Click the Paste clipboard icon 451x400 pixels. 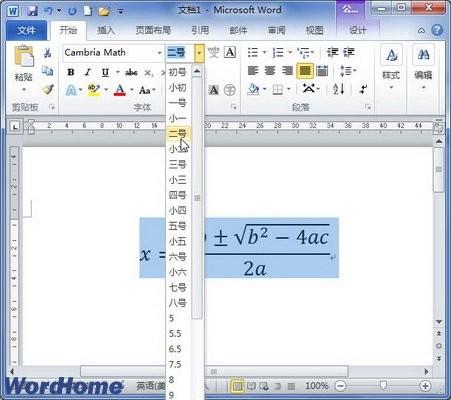tap(24, 56)
